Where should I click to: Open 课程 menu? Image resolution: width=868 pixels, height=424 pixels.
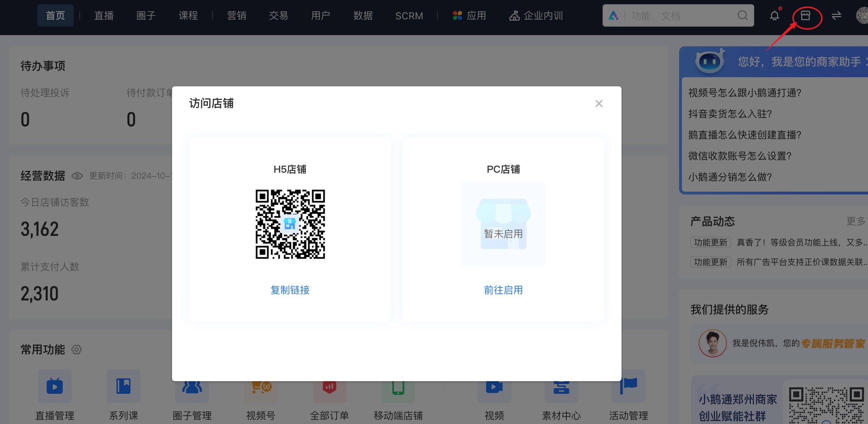click(188, 15)
